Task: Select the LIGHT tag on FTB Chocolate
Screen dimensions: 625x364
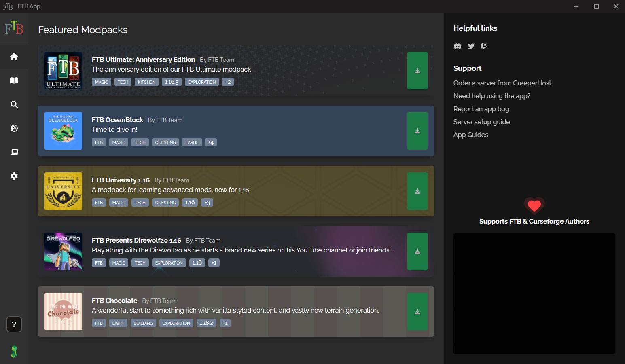Action: (118, 323)
